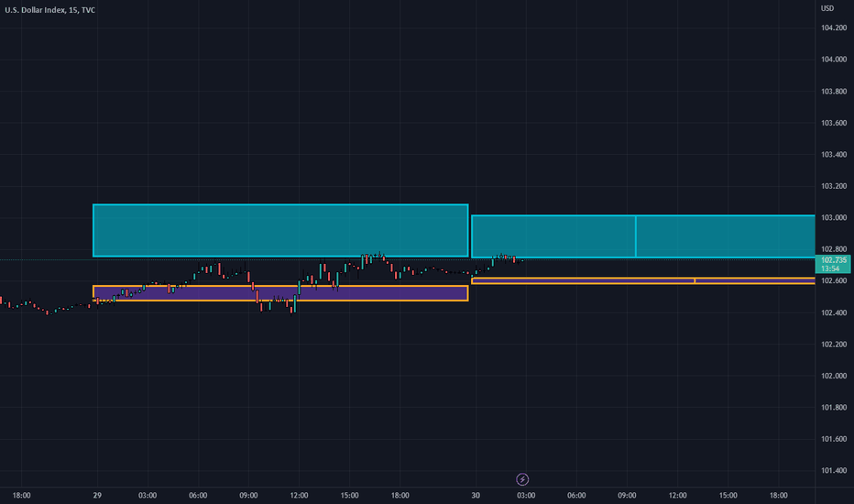
Task: Click the 103.800 price axis label
Action: [x=834, y=92]
